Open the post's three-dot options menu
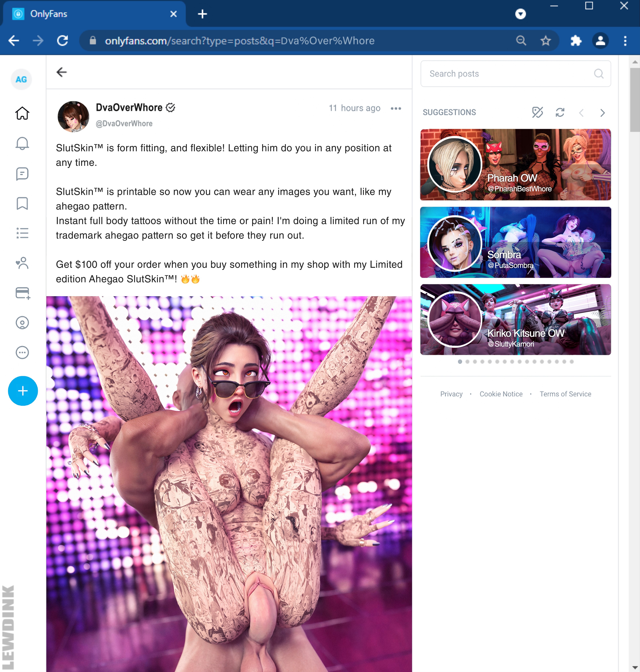Viewport: 640px width, 672px height. point(396,109)
